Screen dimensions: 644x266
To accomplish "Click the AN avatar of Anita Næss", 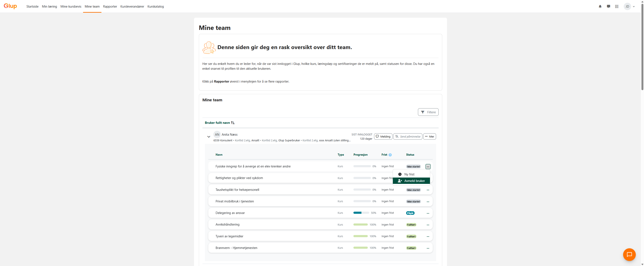I will point(217,134).
